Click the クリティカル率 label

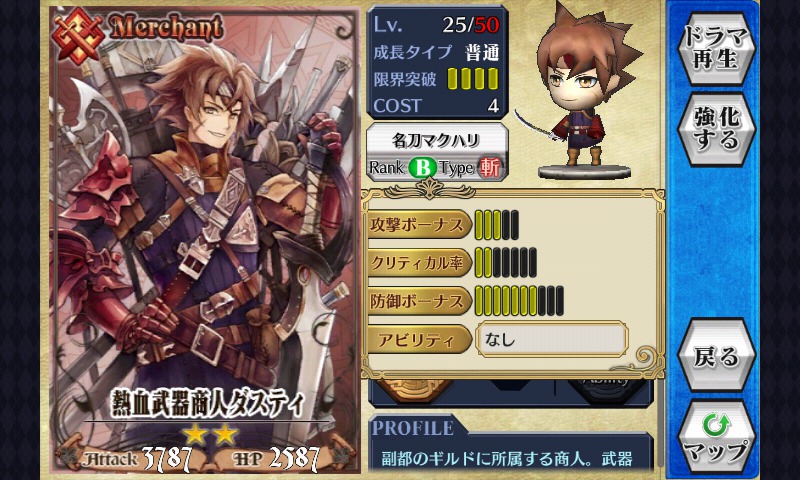(418, 263)
